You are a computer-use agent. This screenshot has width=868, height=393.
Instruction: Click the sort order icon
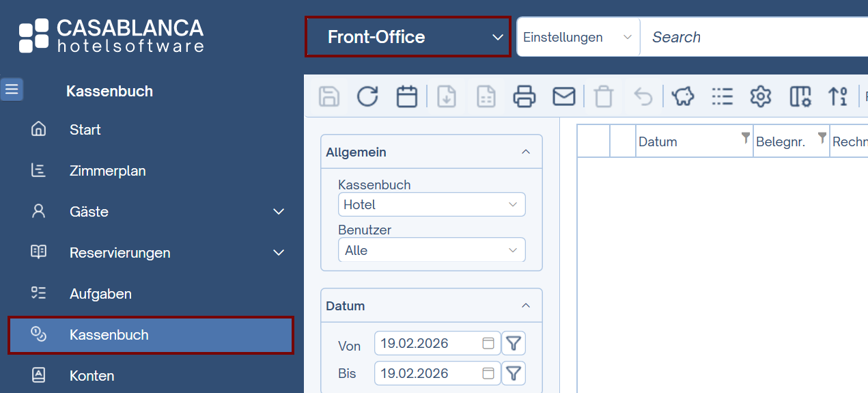click(838, 96)
